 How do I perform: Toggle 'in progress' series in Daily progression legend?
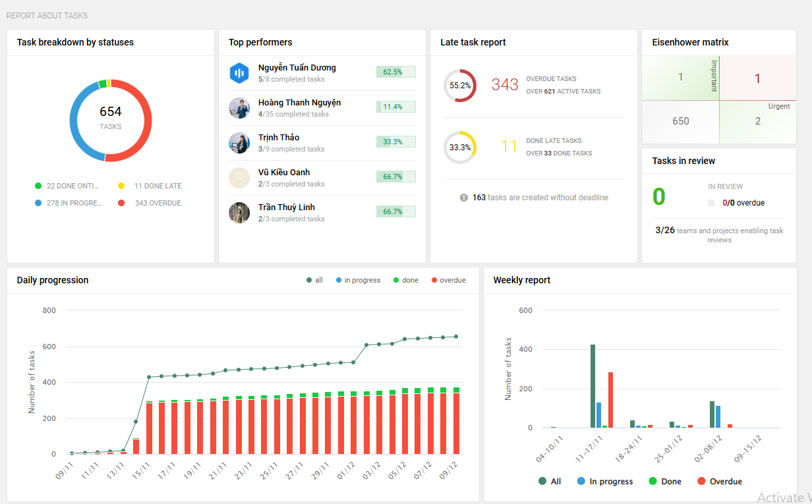coord(358,280)
